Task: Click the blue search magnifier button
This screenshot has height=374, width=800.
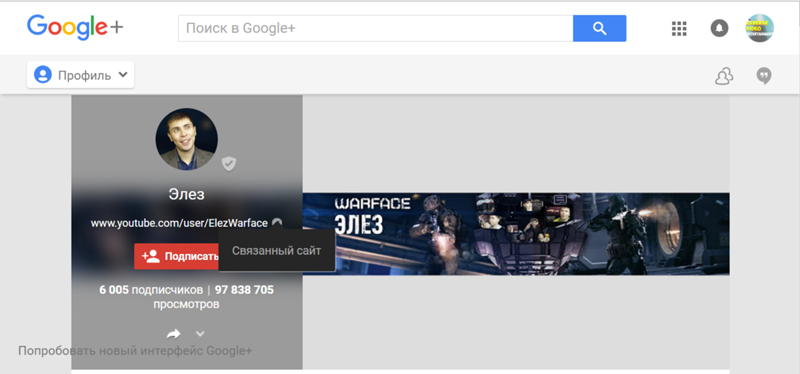Action: coord(599,29)
